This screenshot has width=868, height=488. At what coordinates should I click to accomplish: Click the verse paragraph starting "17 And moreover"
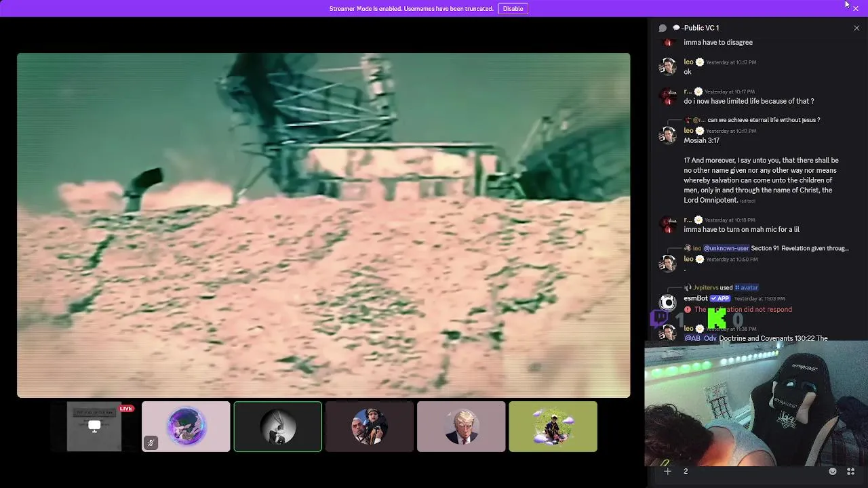tap(761, 180)
